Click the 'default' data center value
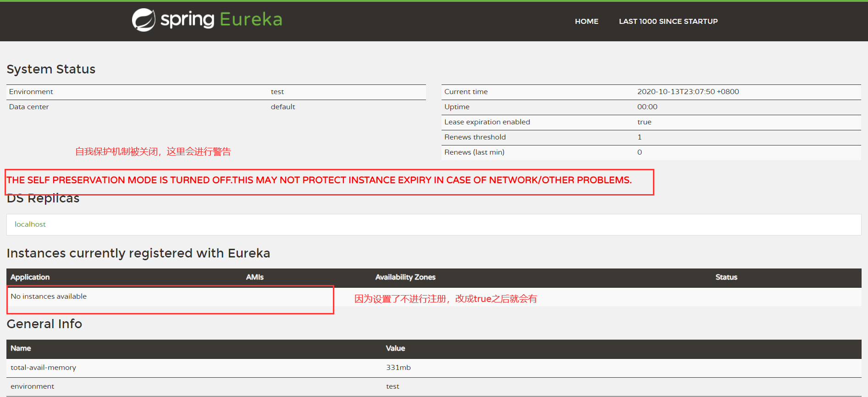This screenshot has width=868, height=397. (x=283, y=107)
